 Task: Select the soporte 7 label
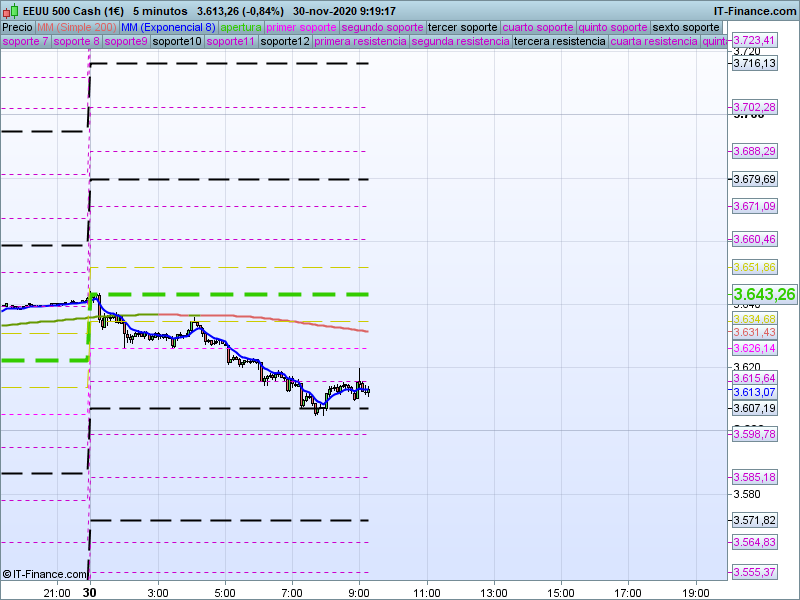tap(25, 41)
